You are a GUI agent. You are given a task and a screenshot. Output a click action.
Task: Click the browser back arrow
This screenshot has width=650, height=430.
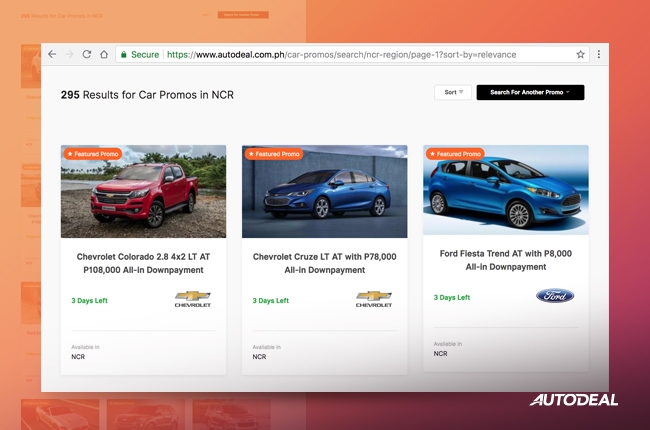coord(52,54)
